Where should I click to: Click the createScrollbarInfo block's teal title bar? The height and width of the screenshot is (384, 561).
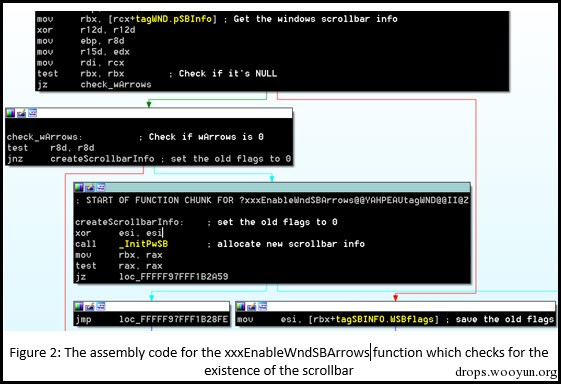(x=272, y=187)
